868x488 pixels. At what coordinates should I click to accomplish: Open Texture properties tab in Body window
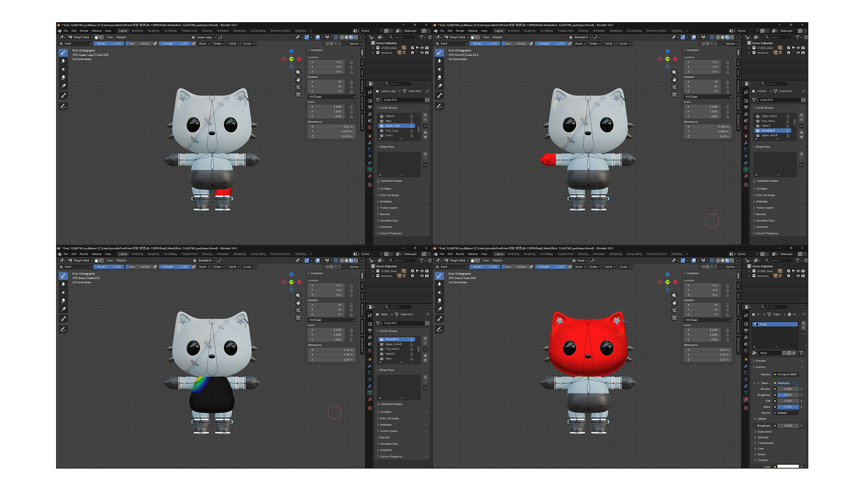click(370, 408)
